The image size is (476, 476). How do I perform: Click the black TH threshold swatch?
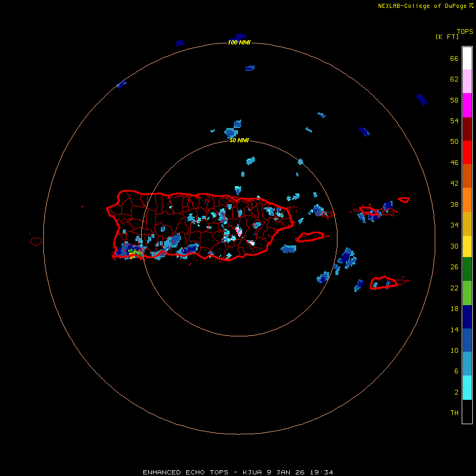467,411
